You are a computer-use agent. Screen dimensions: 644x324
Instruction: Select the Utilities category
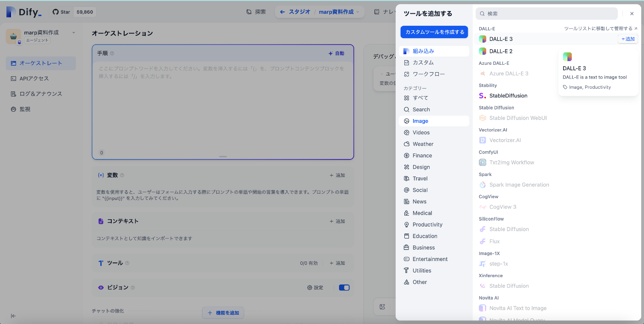pyautogui.click(x=434, y=270)
